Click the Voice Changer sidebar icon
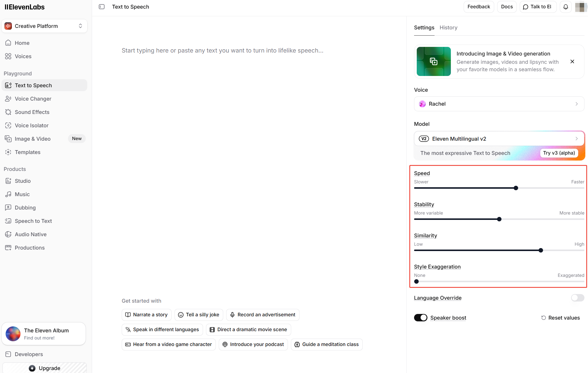The image size is (588, 373). [8, 99]
